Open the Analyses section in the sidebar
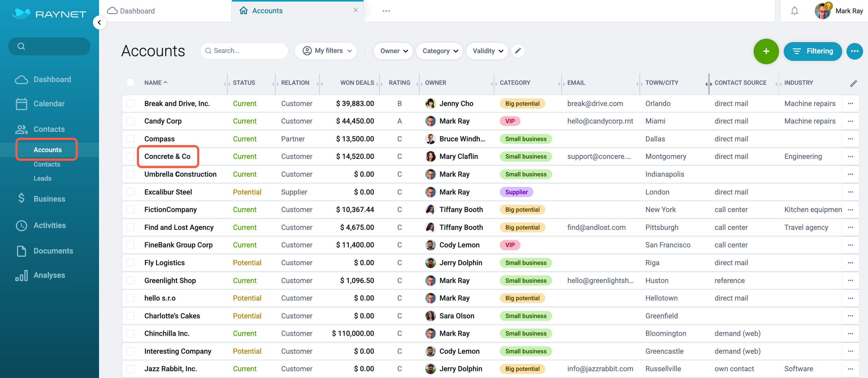This screenshot has width=868, height=378. click(49, 275)
